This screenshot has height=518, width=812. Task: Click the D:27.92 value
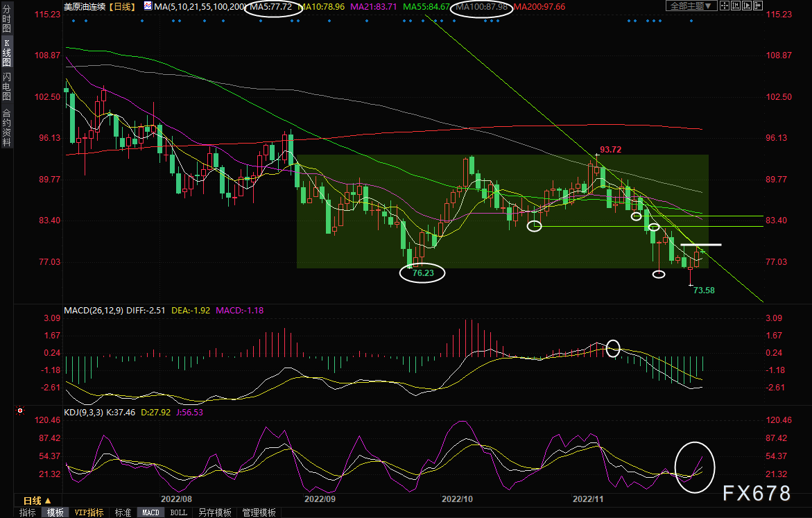point(155,413)
